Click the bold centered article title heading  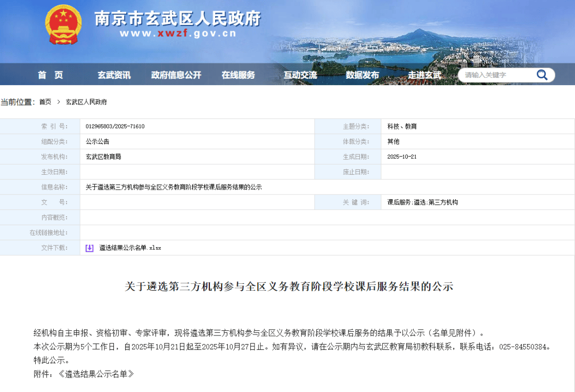pos(289,287)
